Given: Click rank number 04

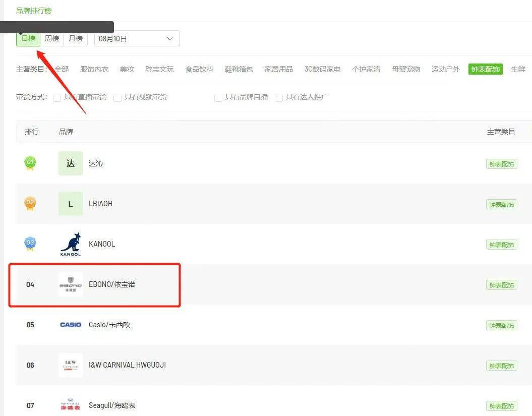Looking at the screenshot, I should coord(30,284).
